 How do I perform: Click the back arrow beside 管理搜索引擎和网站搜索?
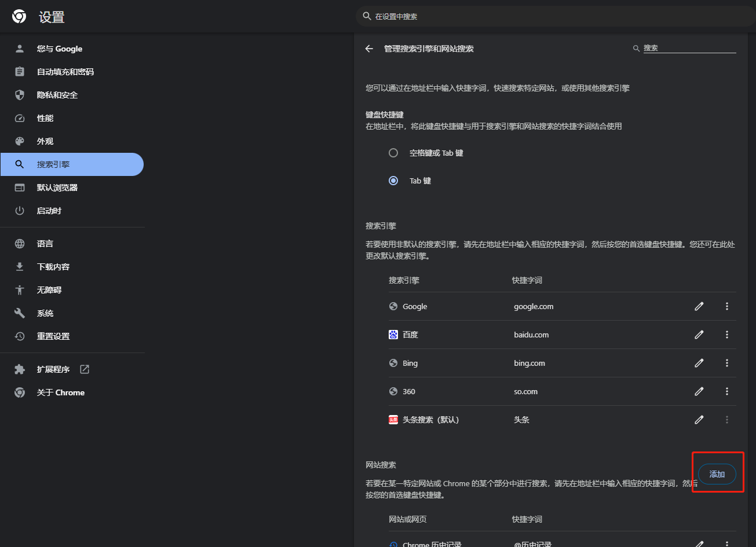coord(369,49)
